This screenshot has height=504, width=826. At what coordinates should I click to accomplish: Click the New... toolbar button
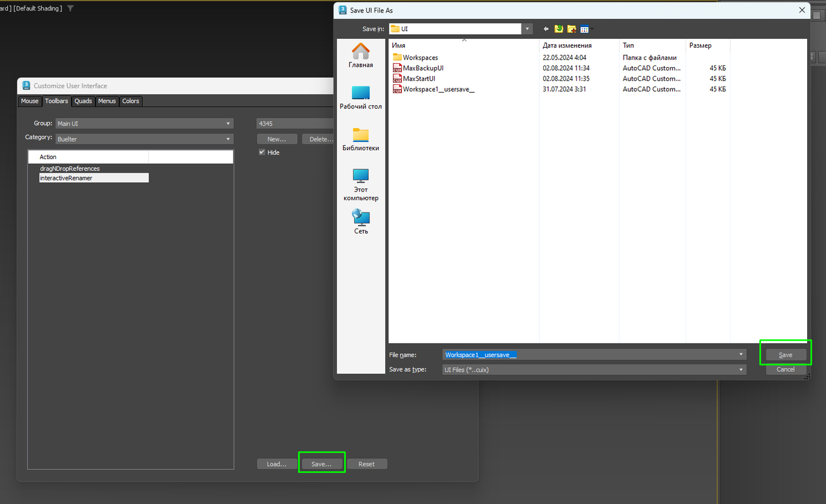[x=277, y=139]
